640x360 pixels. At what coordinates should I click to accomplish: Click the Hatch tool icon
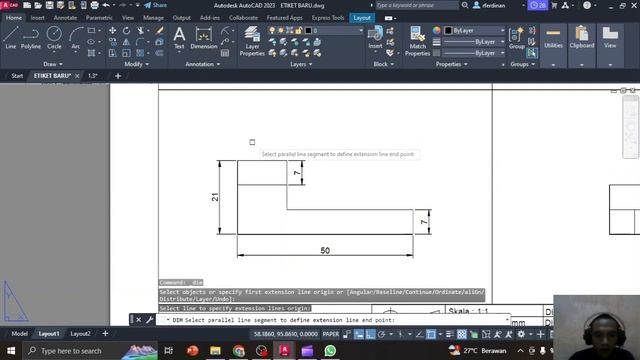coord(91,53)
